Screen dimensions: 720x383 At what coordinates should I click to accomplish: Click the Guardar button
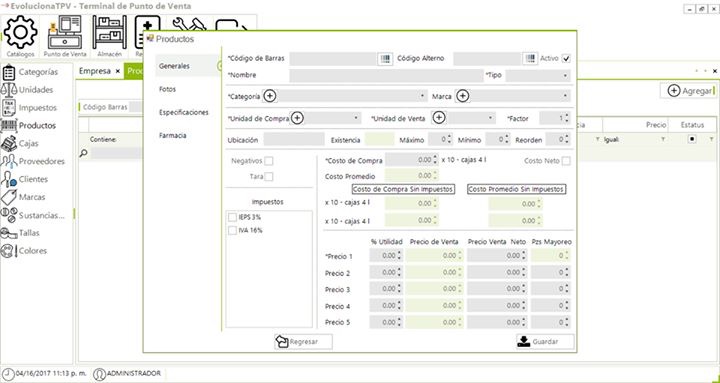tap(545, 342)
